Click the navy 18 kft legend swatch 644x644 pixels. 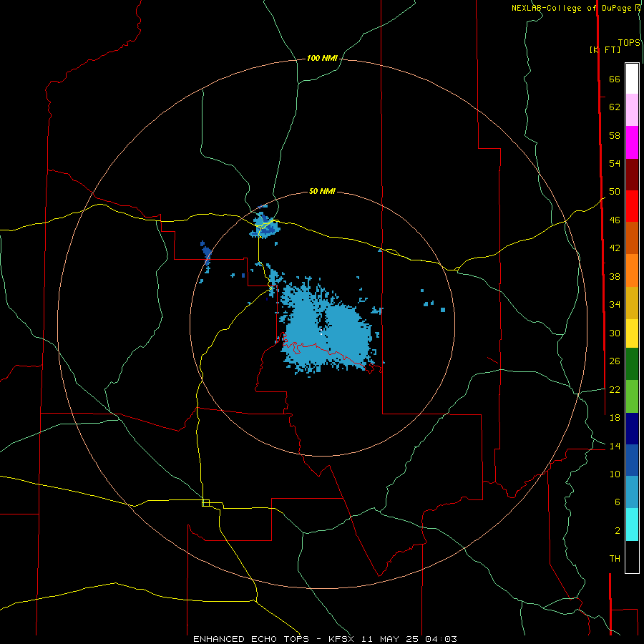tap(632, 429)
